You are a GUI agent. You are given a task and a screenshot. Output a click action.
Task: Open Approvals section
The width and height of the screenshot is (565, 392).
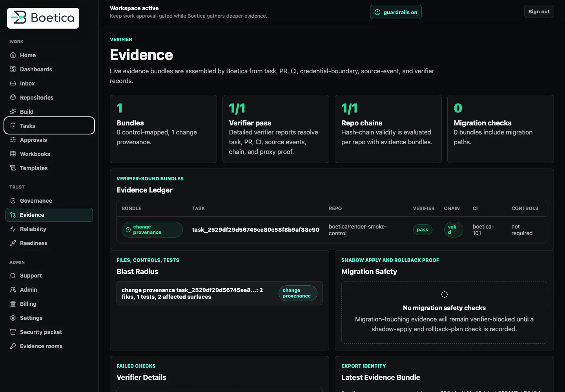[x=49, y=140]
